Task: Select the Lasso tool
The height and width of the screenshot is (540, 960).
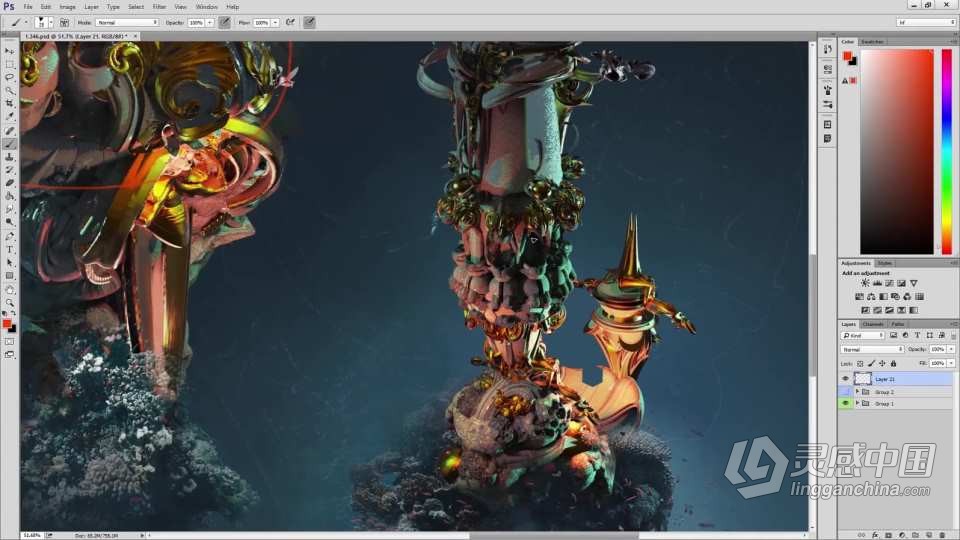Action: coord(9,77)
